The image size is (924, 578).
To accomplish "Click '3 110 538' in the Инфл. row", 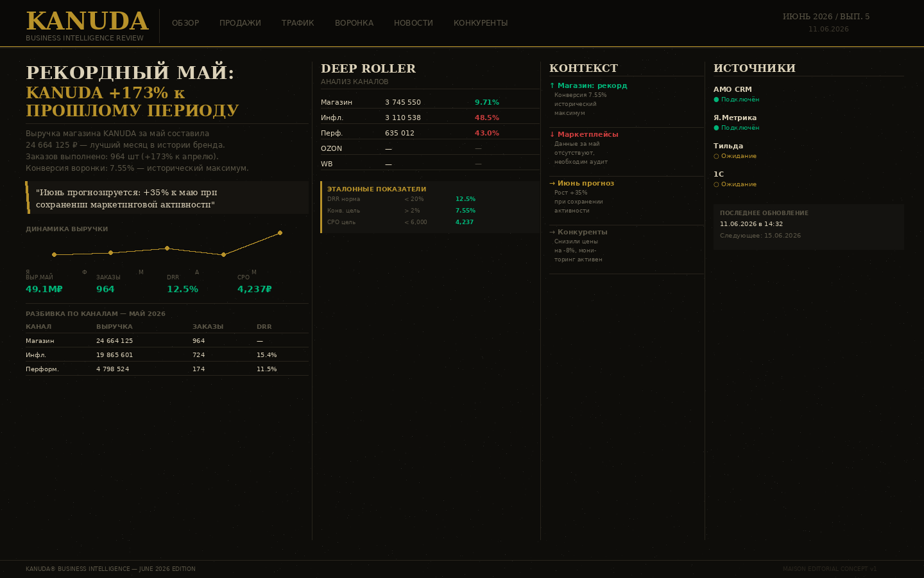I will (403, 118).
